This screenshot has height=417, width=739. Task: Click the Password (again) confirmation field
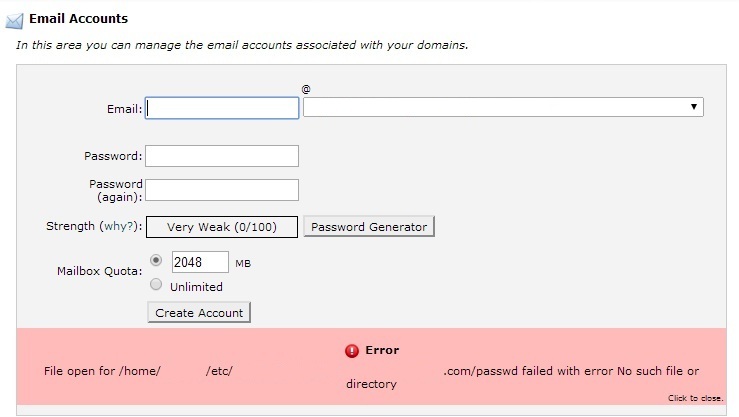click(222, 190)
